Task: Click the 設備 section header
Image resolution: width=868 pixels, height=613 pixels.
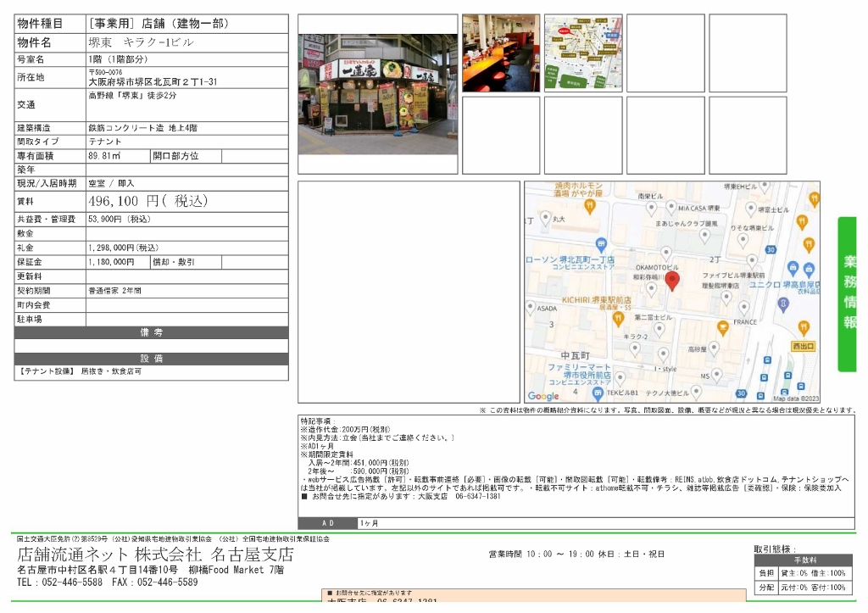Action: [x=151, y=359]
